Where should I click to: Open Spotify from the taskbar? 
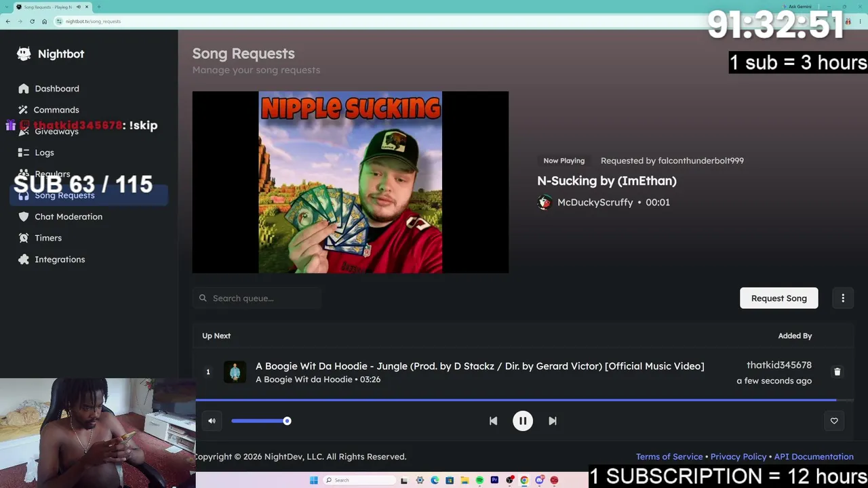(479, 480)
